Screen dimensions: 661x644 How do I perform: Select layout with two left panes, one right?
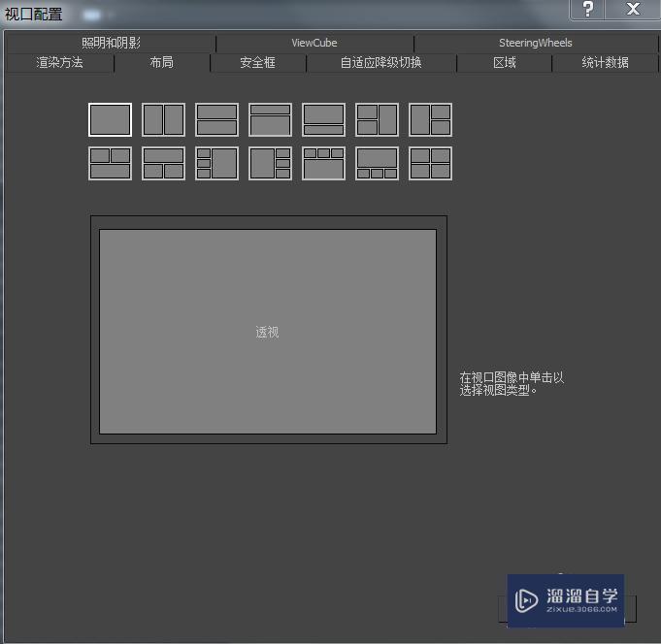377,119
